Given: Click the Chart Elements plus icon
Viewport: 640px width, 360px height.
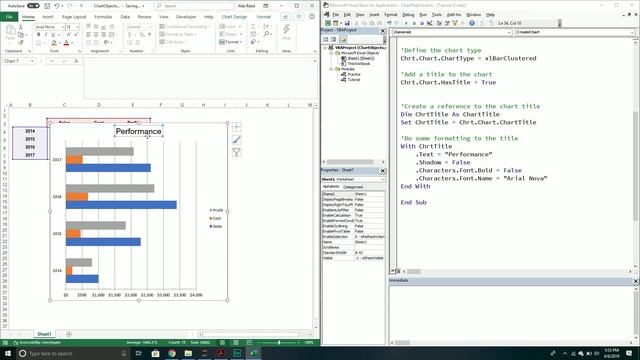Looking at the screenshot, I should click(x=236, y=127).
